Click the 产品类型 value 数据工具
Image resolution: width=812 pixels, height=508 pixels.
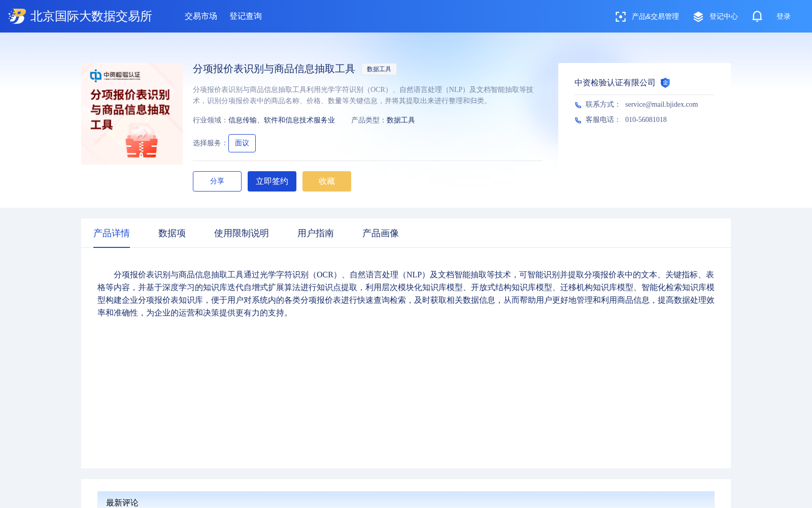pyautogui.click(x=401, y=120)
